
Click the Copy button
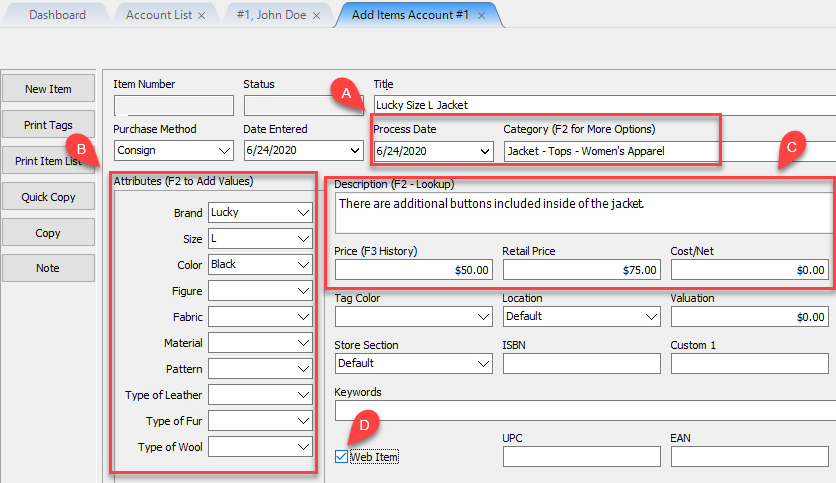click(x=49, y=233)
